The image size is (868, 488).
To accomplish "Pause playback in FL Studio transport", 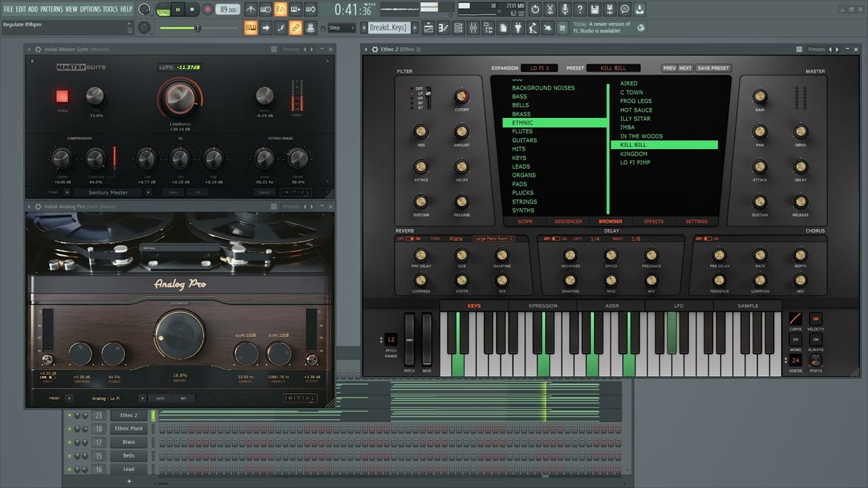I will click(x=178, y=9).
